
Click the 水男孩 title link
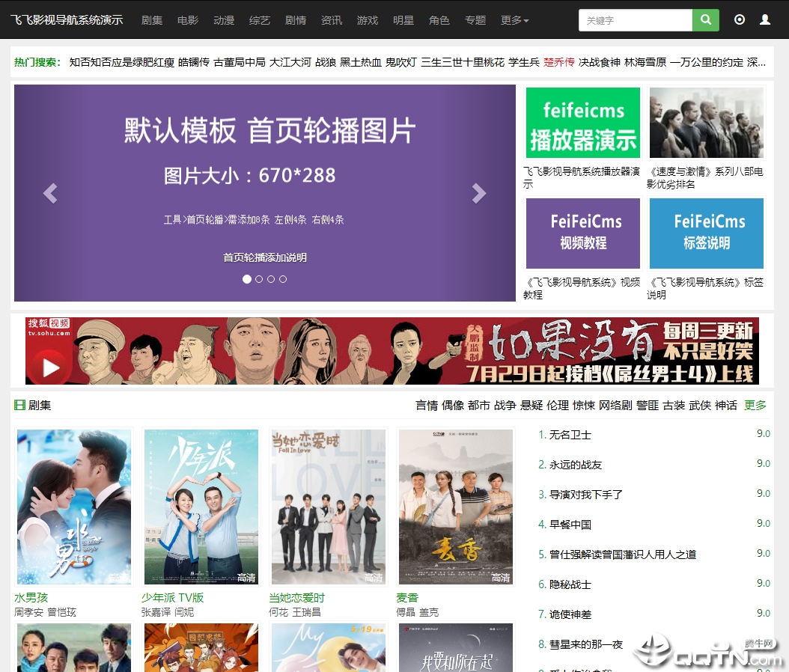31,598
